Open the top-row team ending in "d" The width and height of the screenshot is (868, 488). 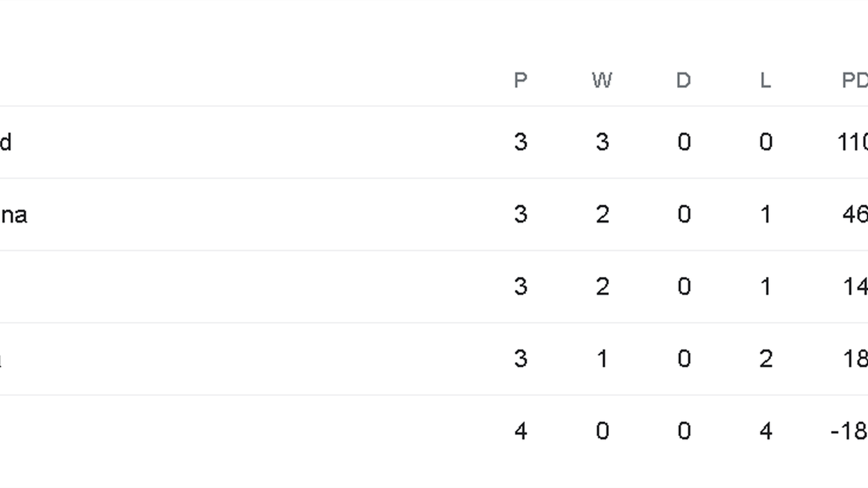tap(6, 142)
